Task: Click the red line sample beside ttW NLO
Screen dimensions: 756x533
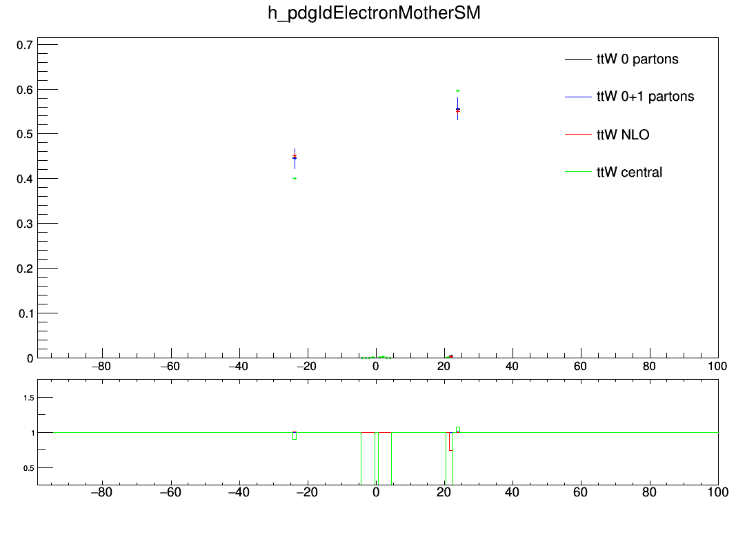Action: click(x=578, y=134)
